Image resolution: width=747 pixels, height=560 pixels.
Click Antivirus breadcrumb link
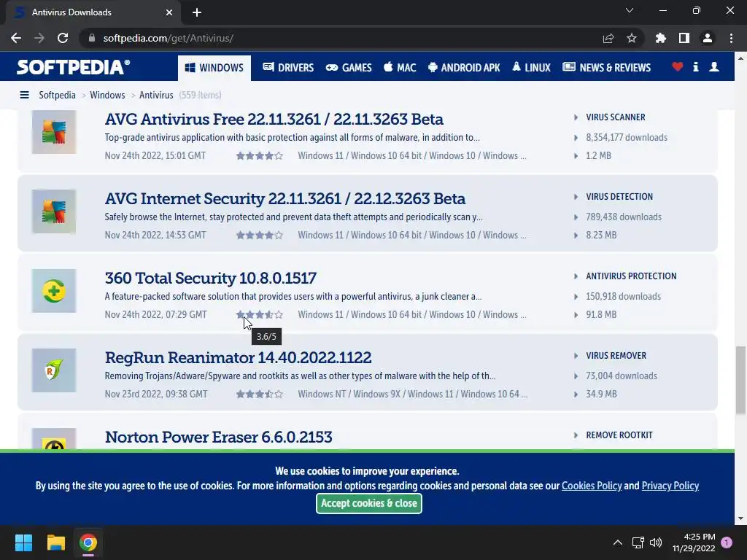click(x=156, y=96)
